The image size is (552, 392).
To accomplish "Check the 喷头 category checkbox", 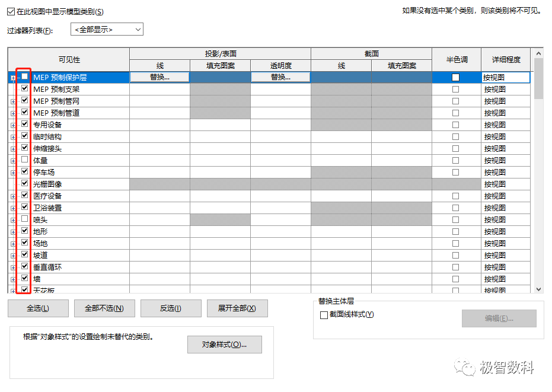I will tap(24, 219).
